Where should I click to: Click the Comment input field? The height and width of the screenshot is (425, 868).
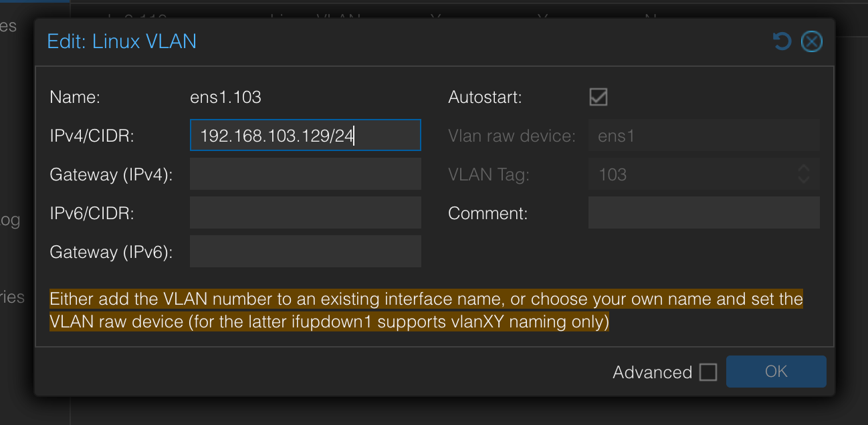pos(704,213)
